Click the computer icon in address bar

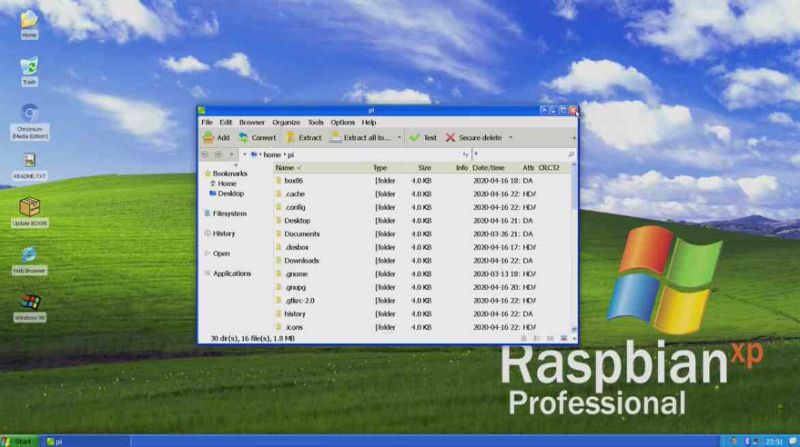(254, 155)
